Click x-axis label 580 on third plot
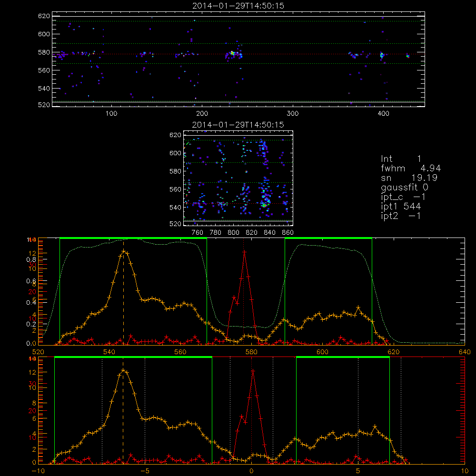The image size is (476, 476). click(x=251, y=352)
